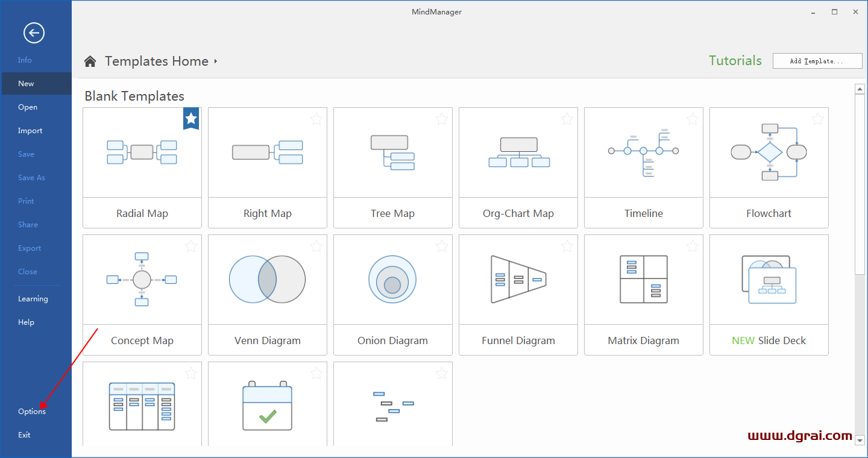Pick the Funnel Diagram template icon
This screenshot has width=868, height=458.
pyautogui.click(x=518, y=279)
